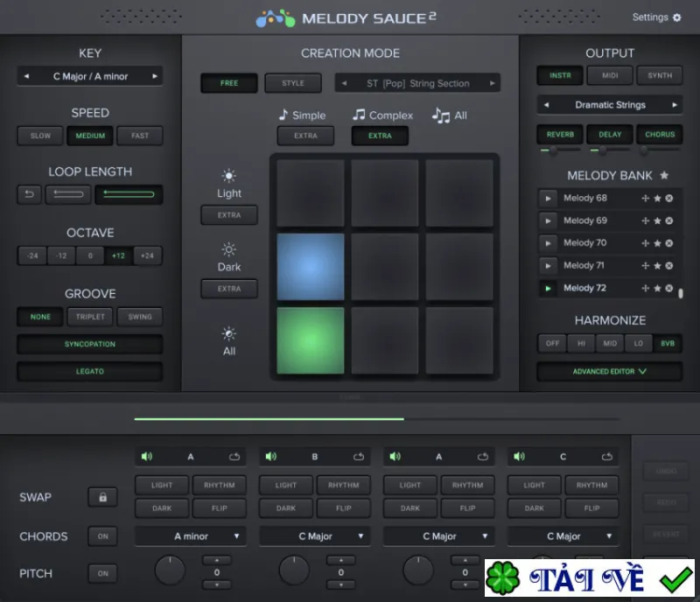The image size is (700, 602).
Task: Delete Melody 69 with X icon
Action: pos(668,220)
